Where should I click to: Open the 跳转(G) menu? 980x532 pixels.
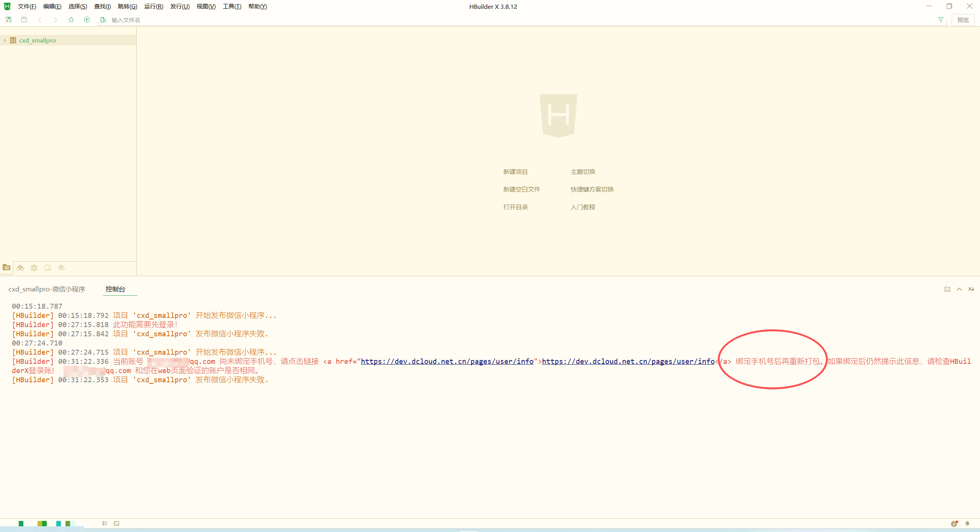pos(127,7)
